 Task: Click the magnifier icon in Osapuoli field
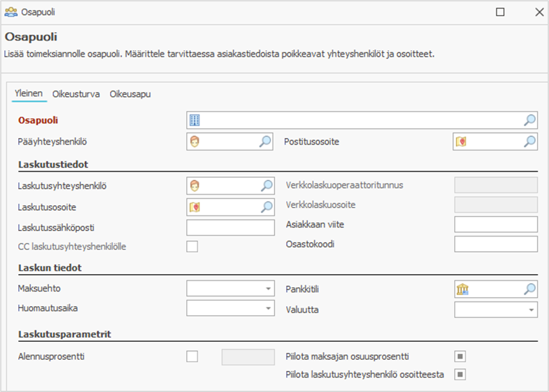(529, 120)
